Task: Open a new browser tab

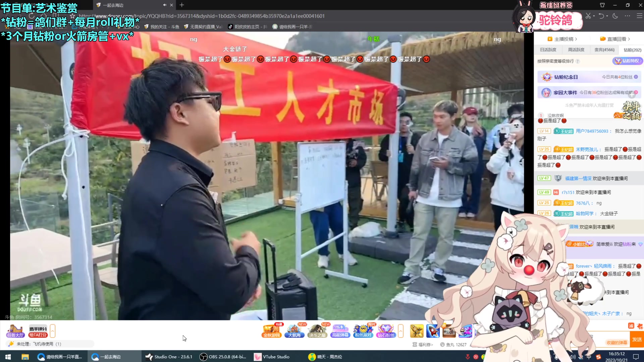Action: pyautogui.click(x=182, y=5)
